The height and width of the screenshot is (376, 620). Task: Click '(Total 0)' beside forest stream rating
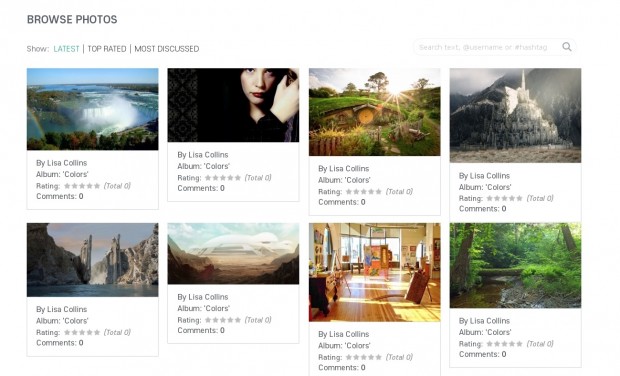[x=540, y=344]
